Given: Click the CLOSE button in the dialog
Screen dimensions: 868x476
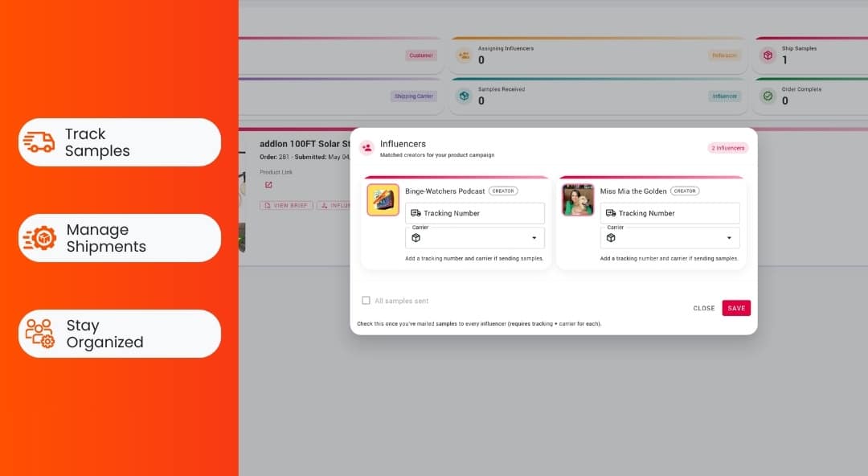Looking at the screenshot, I should point(703,308).
